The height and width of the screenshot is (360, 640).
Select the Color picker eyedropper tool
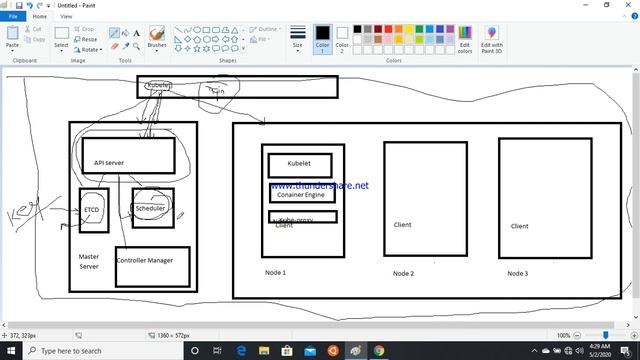pyautogui.click(x=126, y=46)
